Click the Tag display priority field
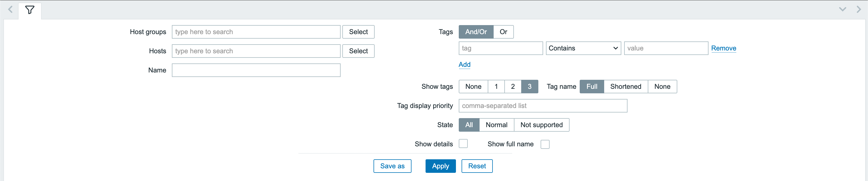Image resolution: width=868 pixels, height=181 pixels. 543,106
